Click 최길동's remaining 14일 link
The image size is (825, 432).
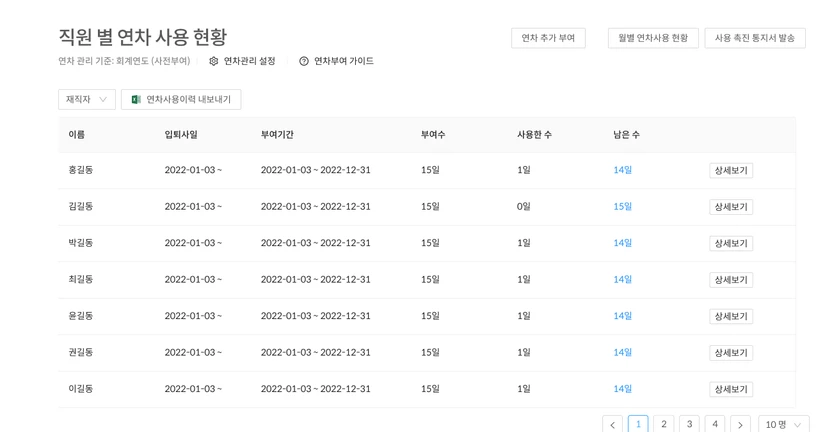click(622, 279)
